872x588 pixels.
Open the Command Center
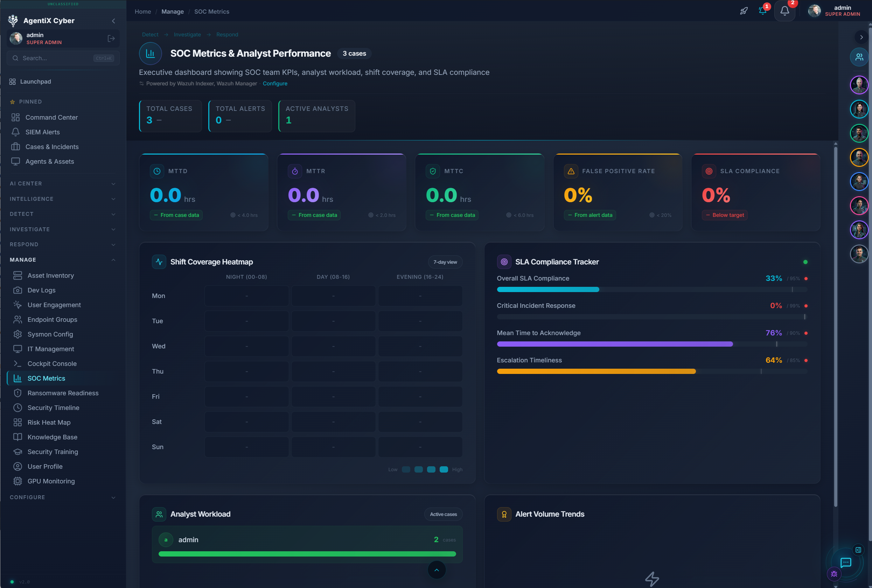coord(51,118)
